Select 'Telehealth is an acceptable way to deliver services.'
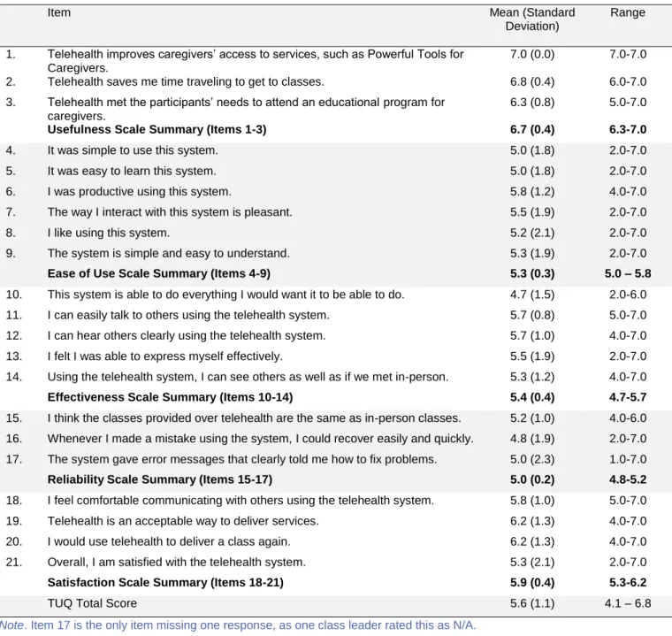Viewport: 672px width, 636px height. (x=183, y=521)
